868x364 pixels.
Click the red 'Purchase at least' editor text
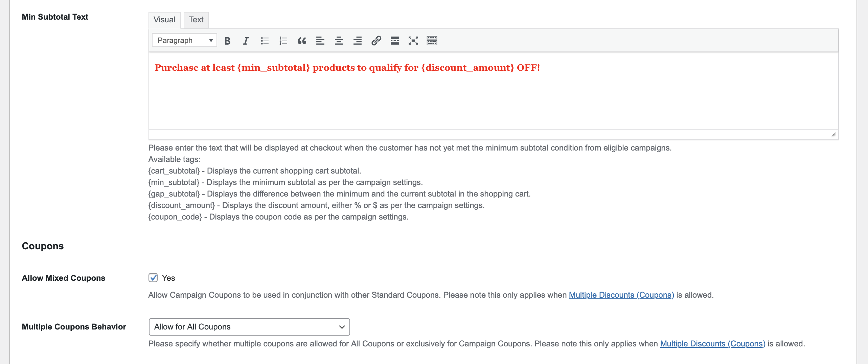point(347,68)
